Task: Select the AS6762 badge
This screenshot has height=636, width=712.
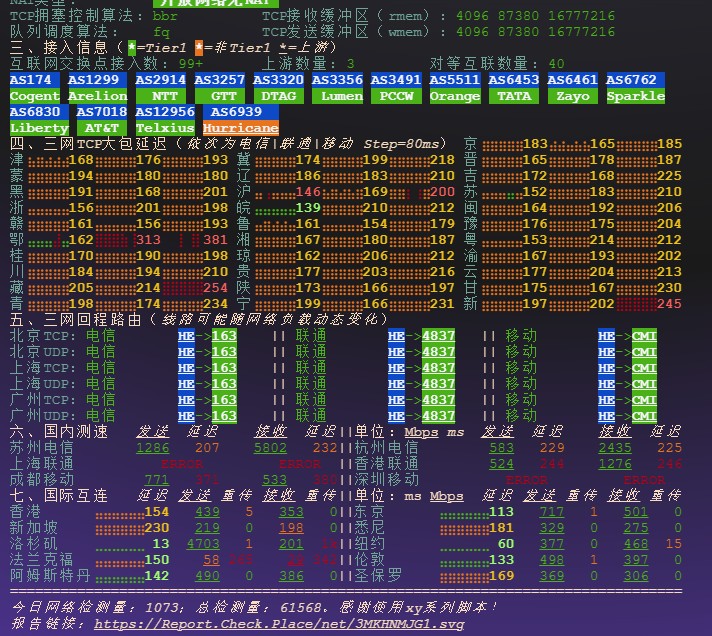Action: coord(632,80)
